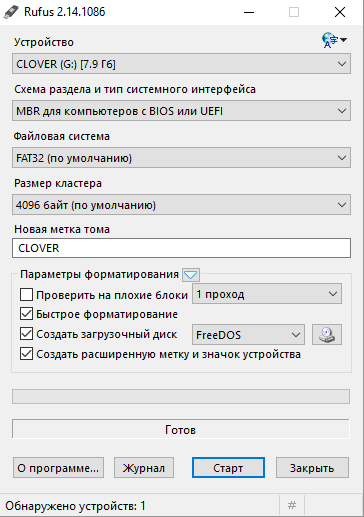This screenshot has height=517, width=364.
Task: Click the disk image selection icon
Action: (x=327, y=334)
